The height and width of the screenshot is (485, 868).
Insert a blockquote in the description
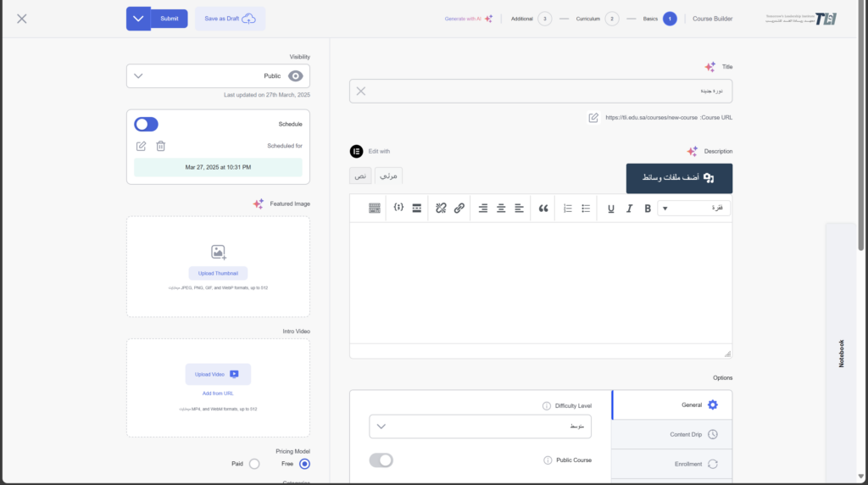543,209
